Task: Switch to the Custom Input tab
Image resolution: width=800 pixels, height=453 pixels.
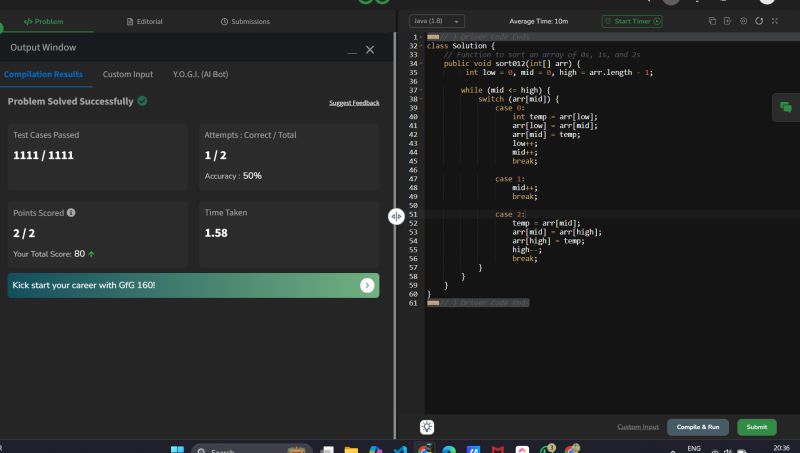Action: point(128,75)
